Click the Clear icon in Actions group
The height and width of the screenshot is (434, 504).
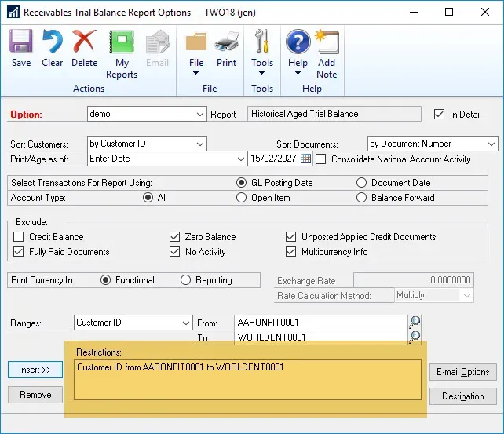coord(53,49)
